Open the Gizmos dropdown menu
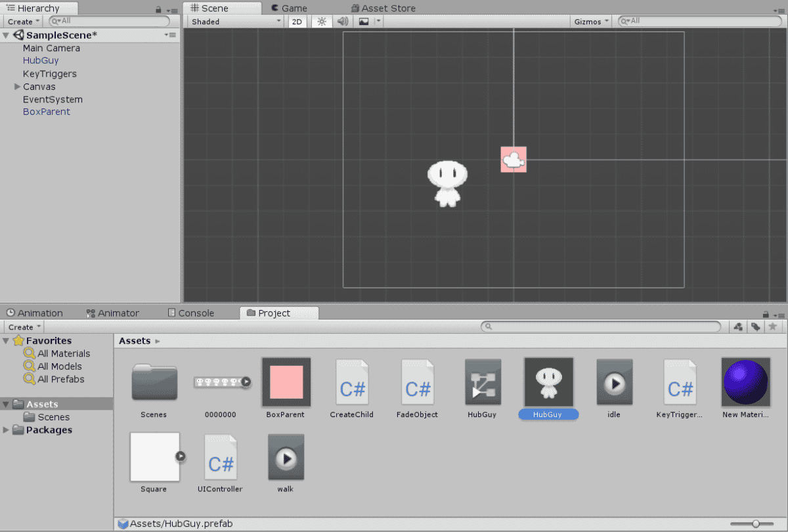The height and width of the screenshot is (532, 788). coord(590,21)
